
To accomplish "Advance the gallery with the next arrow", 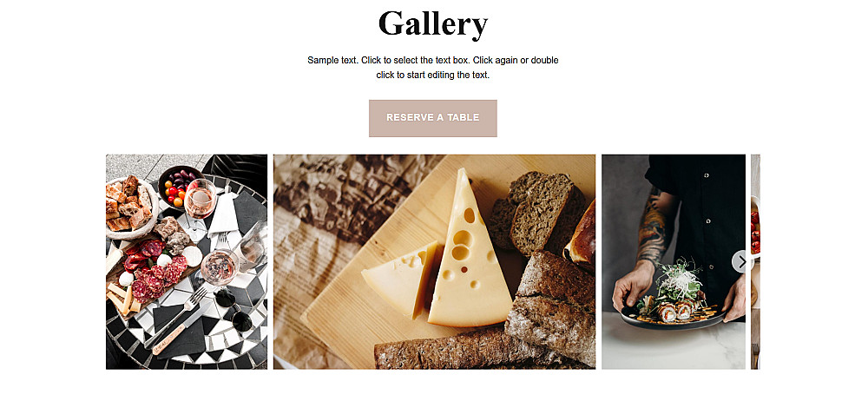I will pyautogui.click(x=742, y=261).
